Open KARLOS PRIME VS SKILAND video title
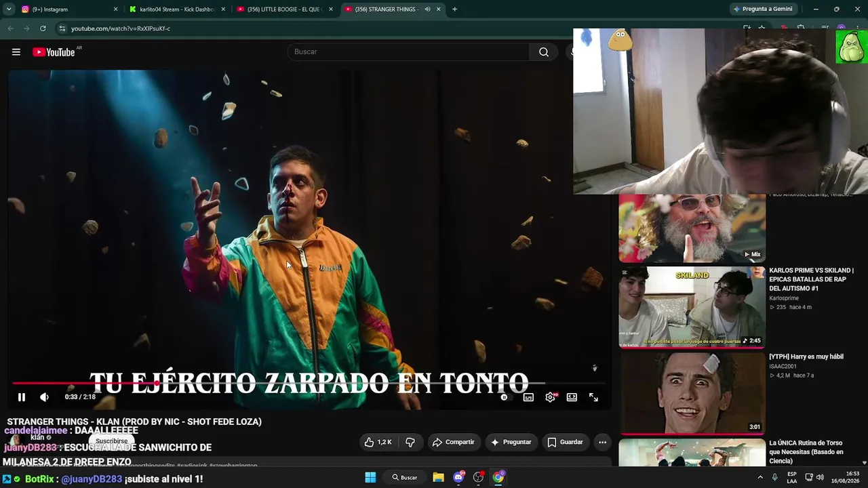 811,279
